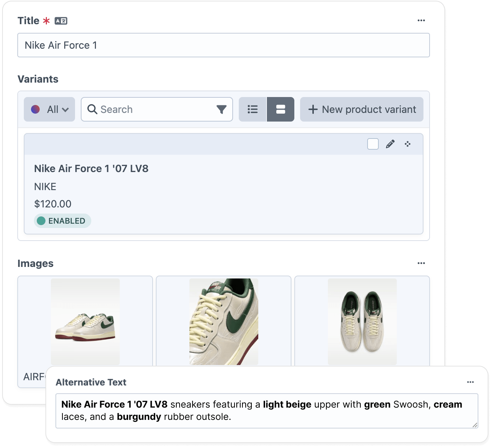This screenshot has width=492, height=448.
Task: Edit the Title input containing Nike Air Force 1
Action: (224, 45)
